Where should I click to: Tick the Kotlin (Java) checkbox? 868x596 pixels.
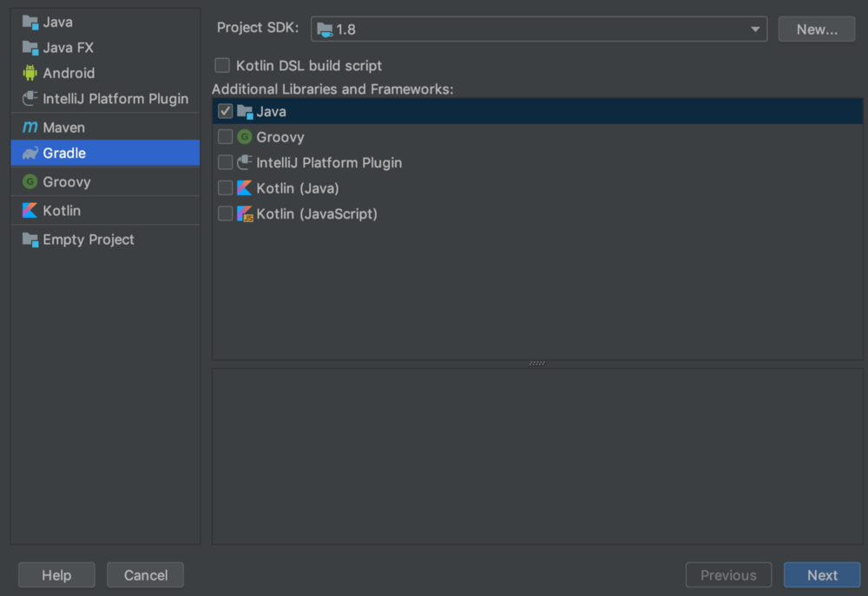click(x=226, y=188)
